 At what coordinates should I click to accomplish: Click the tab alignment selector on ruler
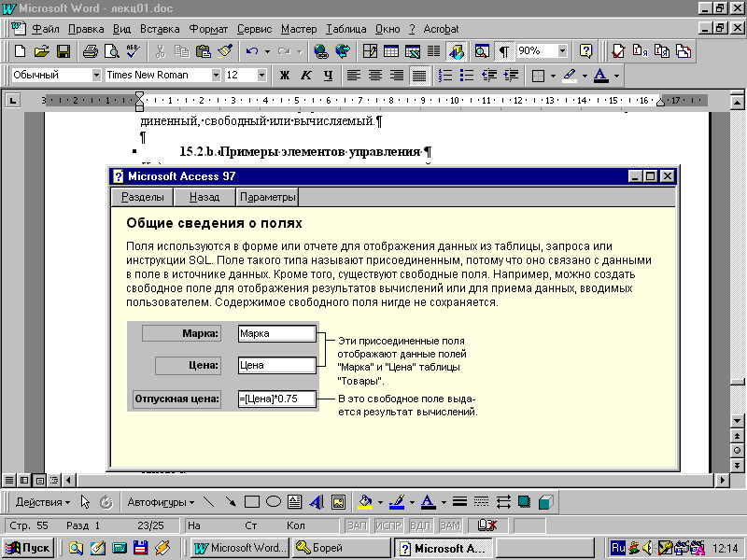[12, 101]
